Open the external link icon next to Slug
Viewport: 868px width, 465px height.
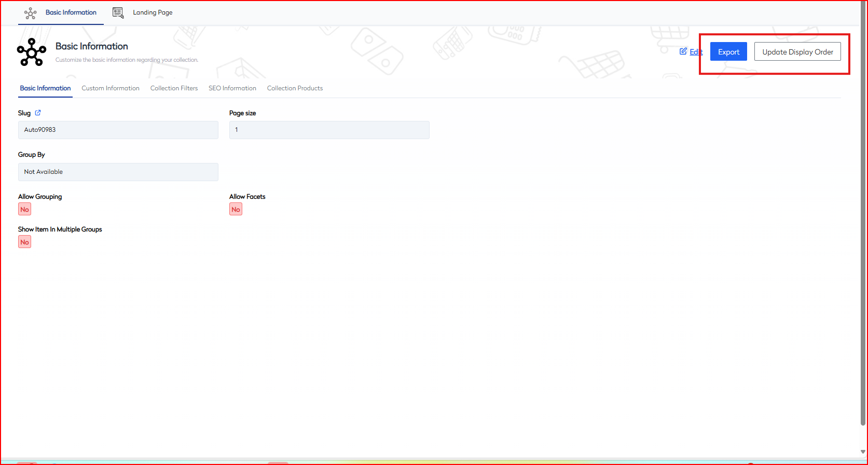38,113
